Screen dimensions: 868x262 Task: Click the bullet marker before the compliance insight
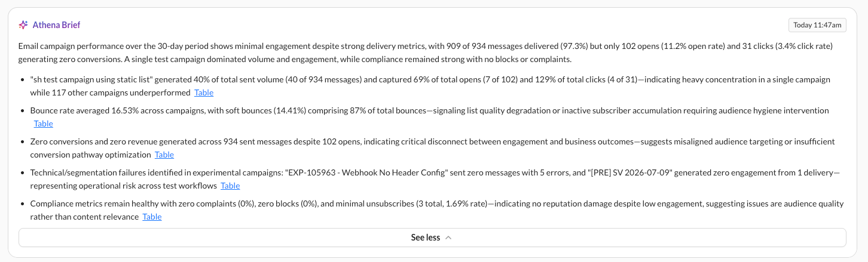tap(23, 204)
